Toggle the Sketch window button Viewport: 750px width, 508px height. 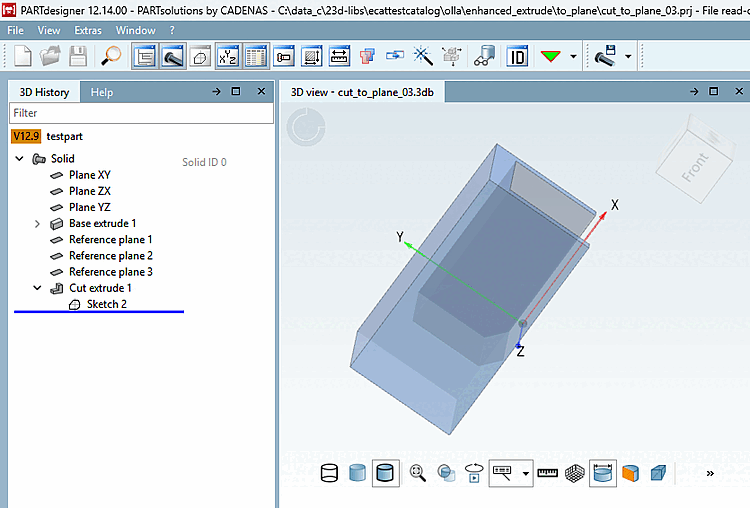click(200, 56)
